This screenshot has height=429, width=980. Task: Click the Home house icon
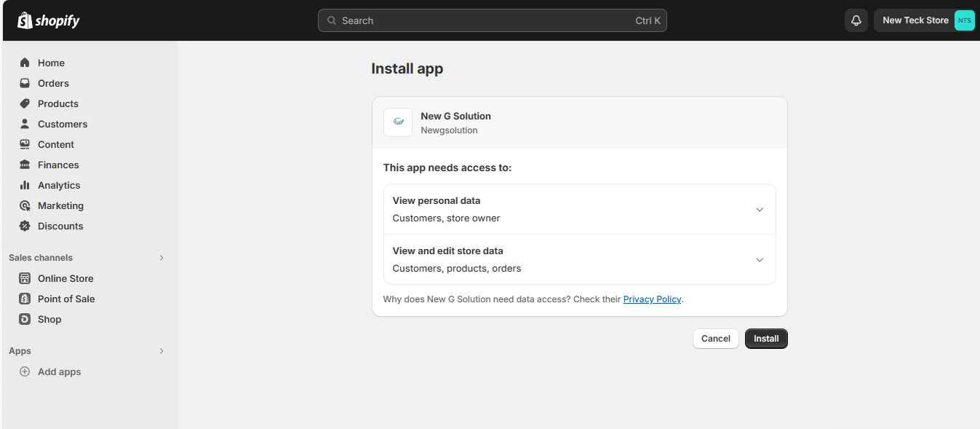pos(25,63)
